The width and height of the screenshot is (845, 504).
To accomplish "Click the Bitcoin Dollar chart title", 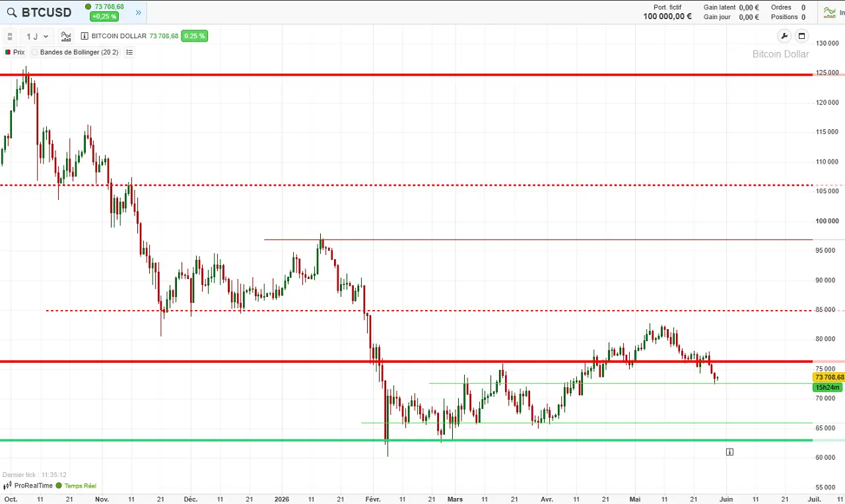I will tap(780, 54).
